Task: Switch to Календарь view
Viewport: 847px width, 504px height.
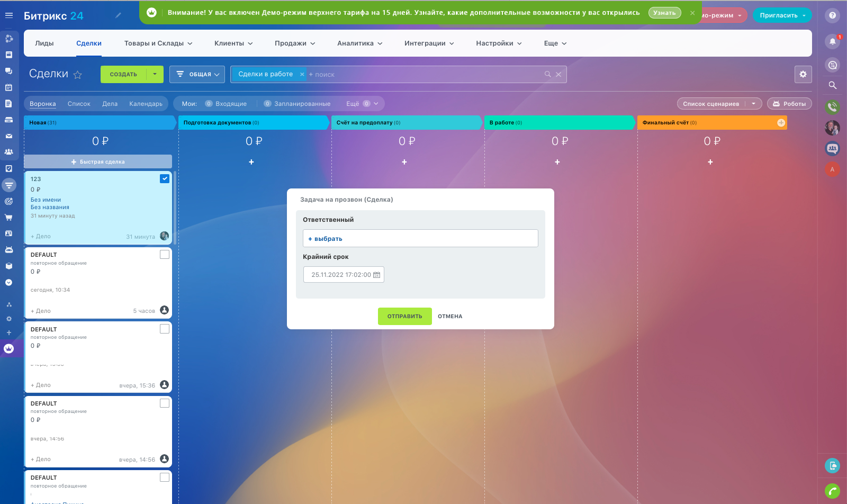Action: [x=146, y=104]
